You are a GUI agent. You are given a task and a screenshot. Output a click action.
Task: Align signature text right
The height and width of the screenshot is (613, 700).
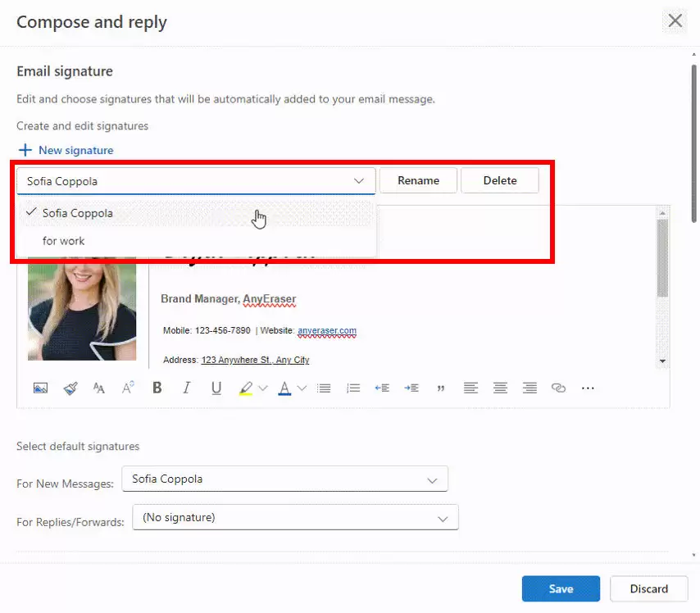tap(530, 388)
